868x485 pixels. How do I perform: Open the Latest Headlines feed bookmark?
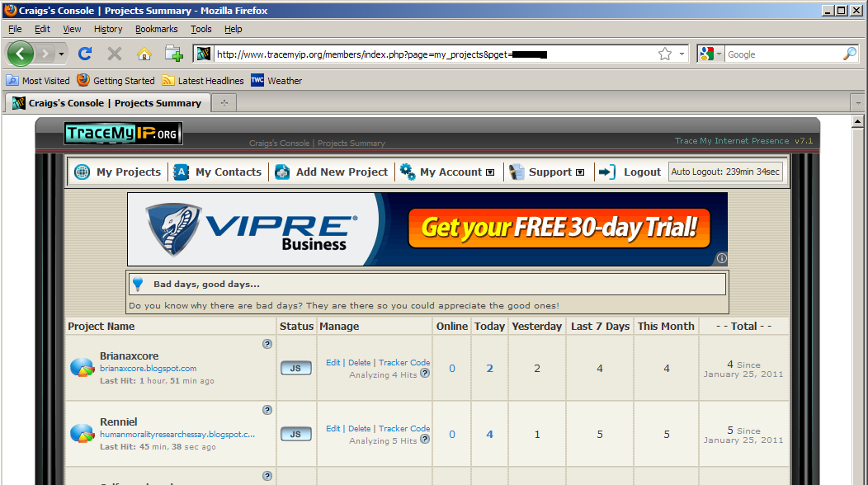click(x=203, y=80)
